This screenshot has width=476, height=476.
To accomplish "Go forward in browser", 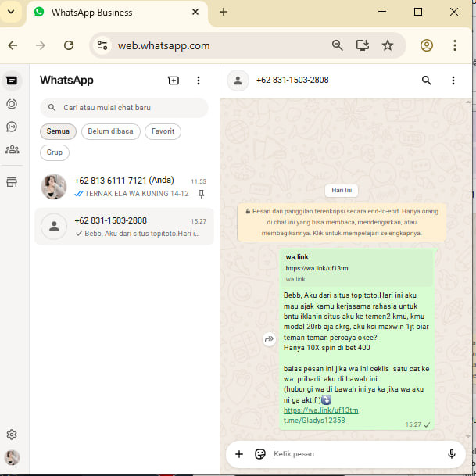I will click(41, 45).
